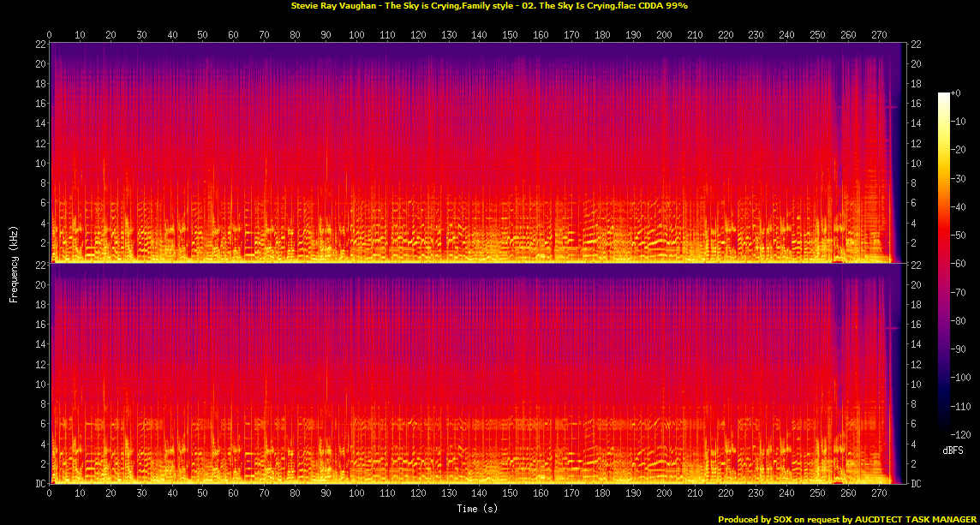The height and width of the screenshot is (525, 980).
Task: Click the -90 label on dBFS scale
Action: (959, 349)
